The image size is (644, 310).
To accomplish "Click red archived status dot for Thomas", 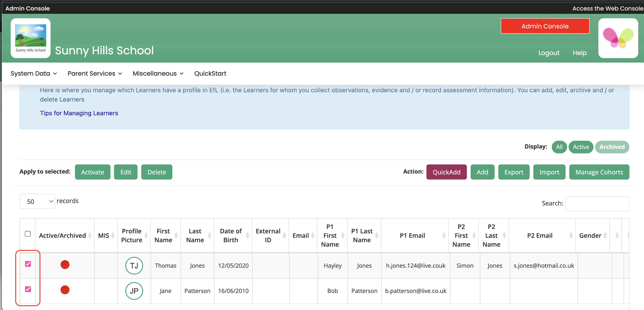I will (65, 264).
